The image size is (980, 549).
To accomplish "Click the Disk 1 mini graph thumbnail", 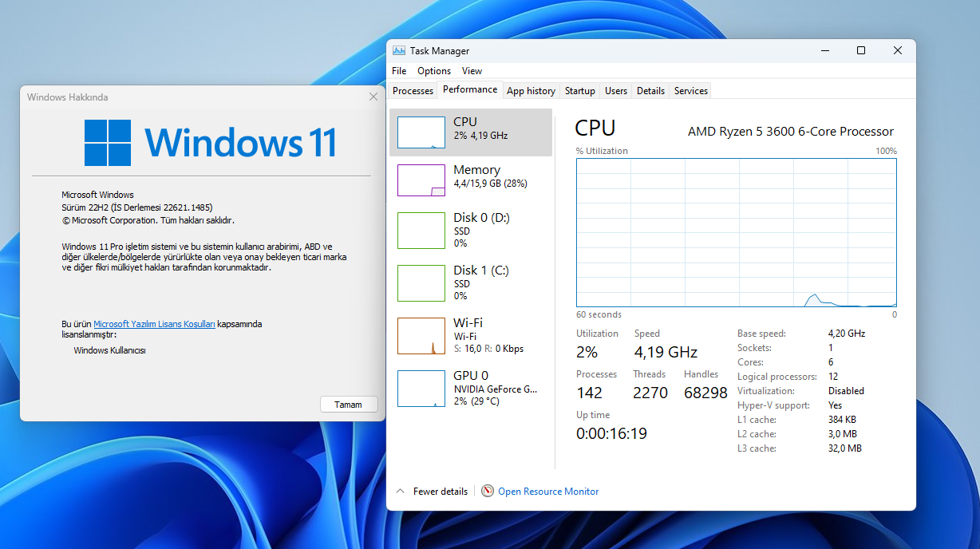I will coord(421,283).
